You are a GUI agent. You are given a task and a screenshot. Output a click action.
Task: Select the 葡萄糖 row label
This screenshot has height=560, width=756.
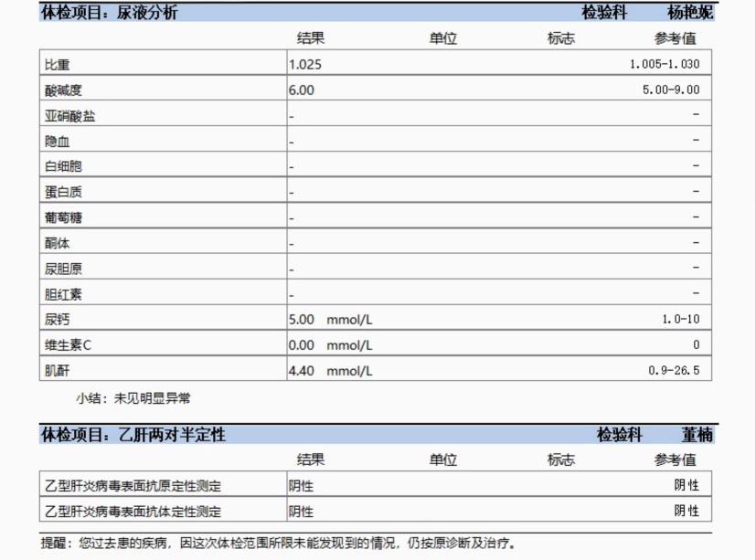pos(63,217)
